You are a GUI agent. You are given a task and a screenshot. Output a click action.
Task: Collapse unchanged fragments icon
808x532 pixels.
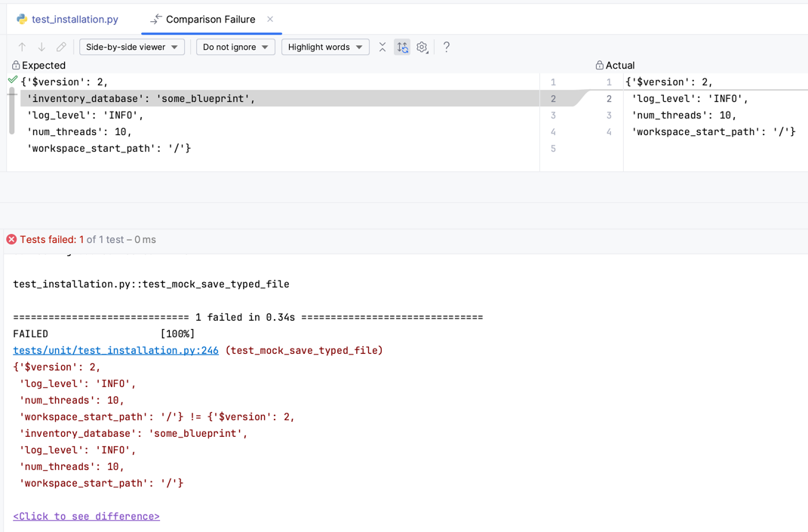[382, 47]
